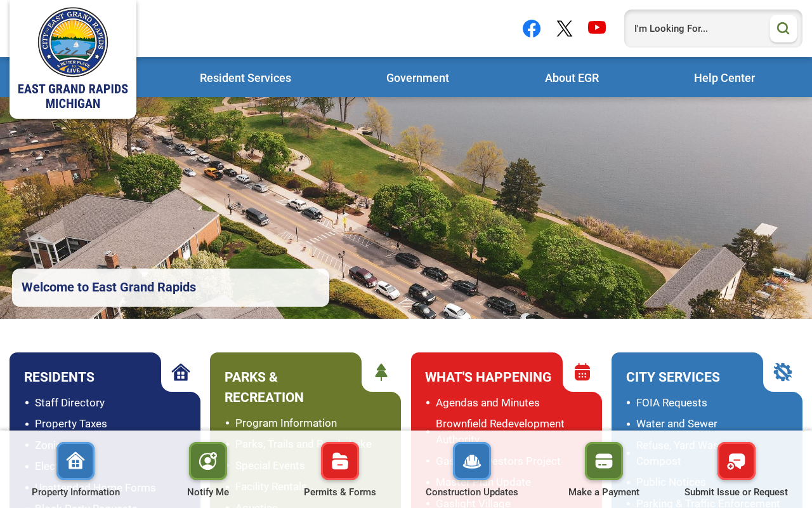Screen dimensions: 812x508
Task: Click the CITY SERVICES heading
Action: click(673, 377)
